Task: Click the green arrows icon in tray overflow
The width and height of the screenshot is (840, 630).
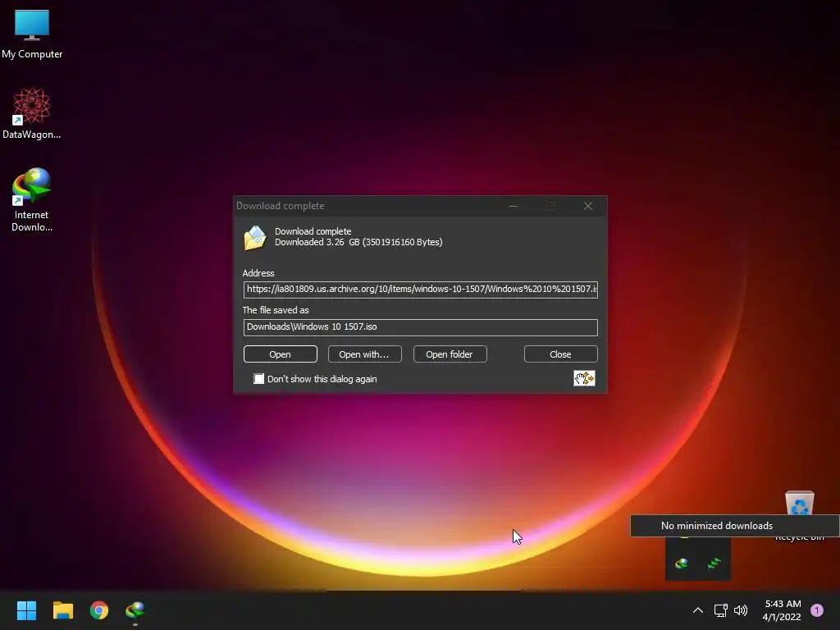Action: [x=714, y=563]
